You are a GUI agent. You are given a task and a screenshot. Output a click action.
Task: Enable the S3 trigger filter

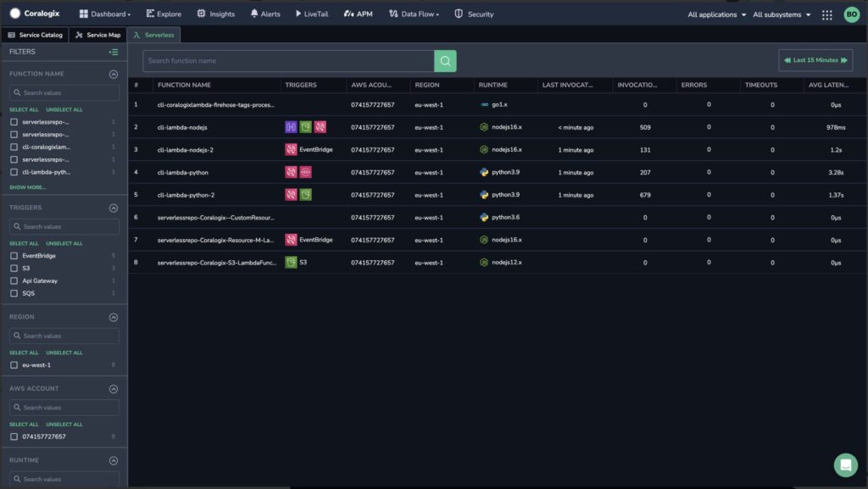point(14,269)
